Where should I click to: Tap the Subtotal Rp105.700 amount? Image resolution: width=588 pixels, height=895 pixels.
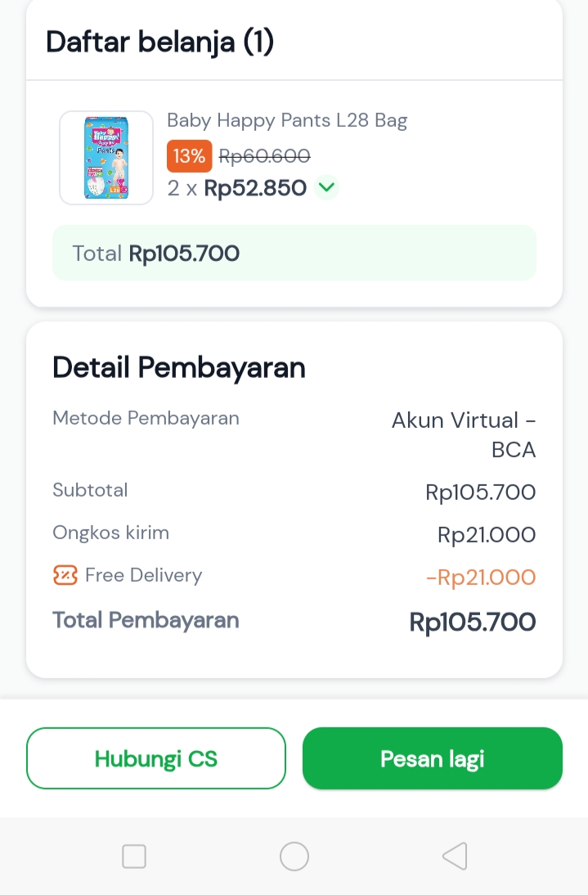[x=481, y=492]
